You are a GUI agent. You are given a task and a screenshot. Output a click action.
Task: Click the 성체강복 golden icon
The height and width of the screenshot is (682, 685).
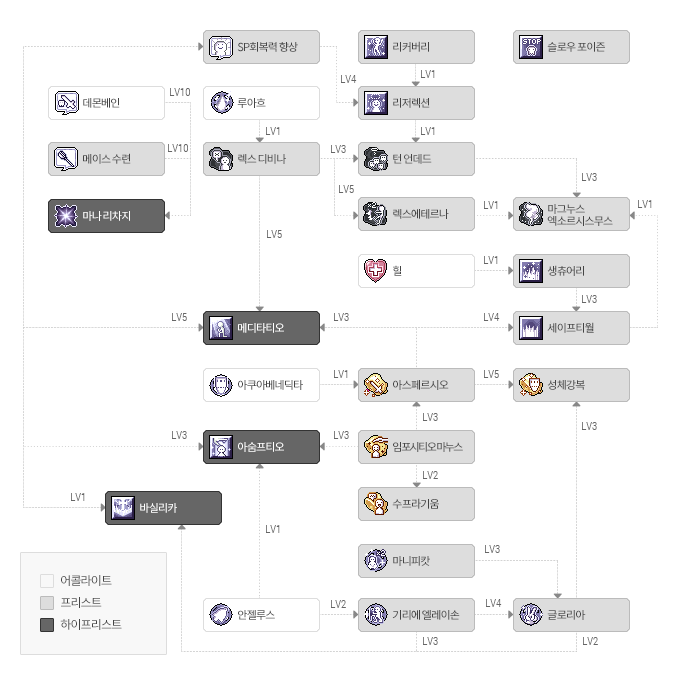[531, 385]
